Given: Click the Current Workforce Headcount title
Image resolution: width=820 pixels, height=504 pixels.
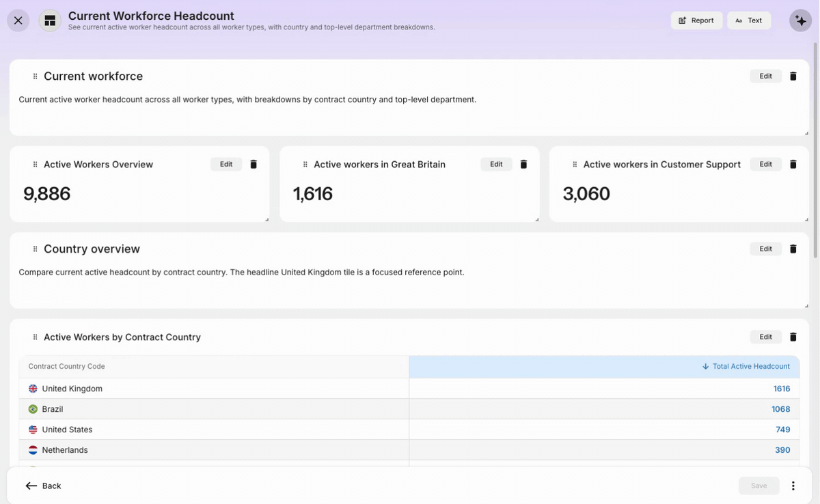Looking at the screenshot, I should tap(151, 16).
